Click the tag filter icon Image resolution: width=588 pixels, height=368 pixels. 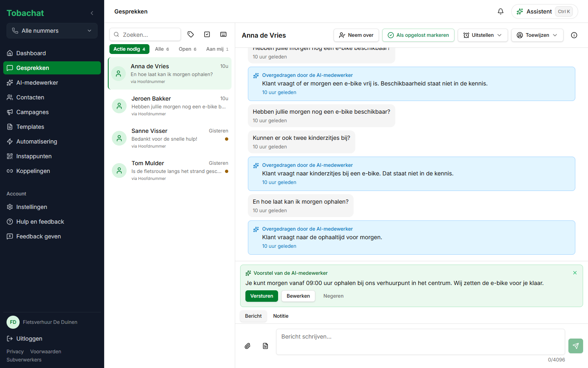pos(191,34)
